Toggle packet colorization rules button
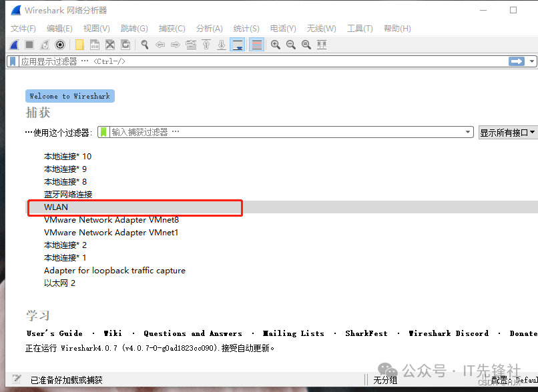The image size is (538, 392). pos(256,45)
